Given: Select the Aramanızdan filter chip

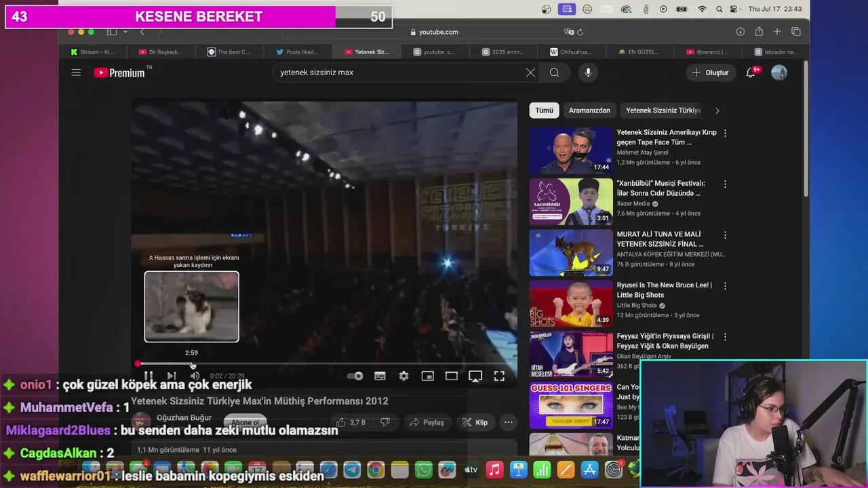Looking at the screenshot, I should coord(589,110).
